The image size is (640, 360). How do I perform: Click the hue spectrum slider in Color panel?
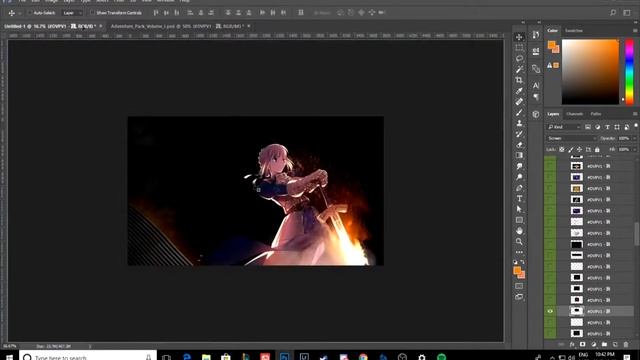coord(629,72)
